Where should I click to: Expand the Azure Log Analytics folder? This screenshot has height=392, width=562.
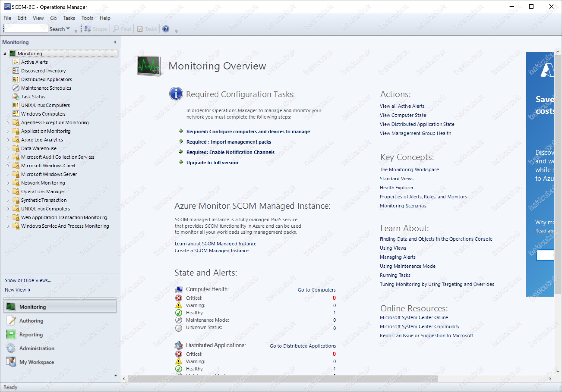(8, 140)
